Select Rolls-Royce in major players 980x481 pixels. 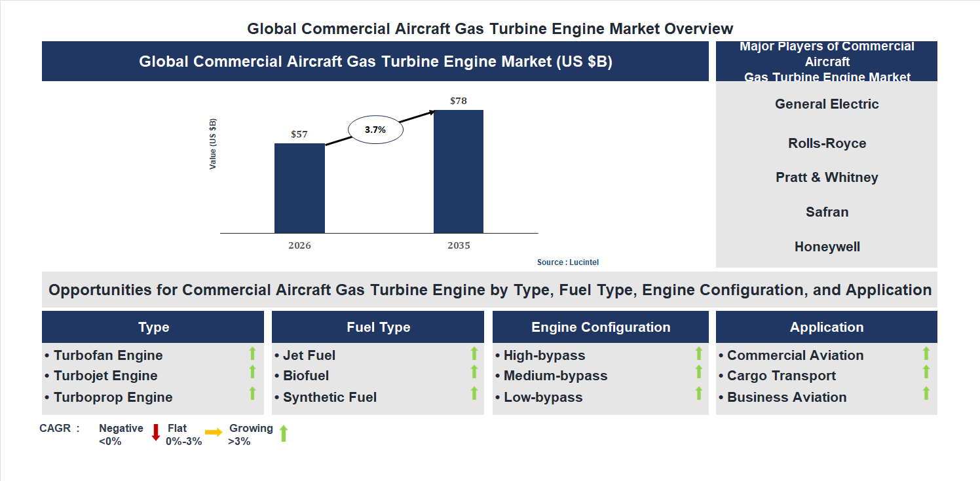tap(827, 143)
